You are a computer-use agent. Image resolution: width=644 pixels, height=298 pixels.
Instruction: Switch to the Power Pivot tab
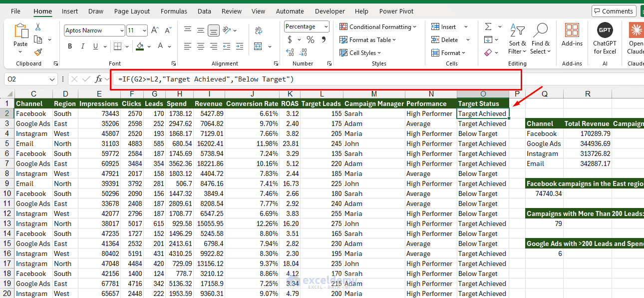(396, 11)
